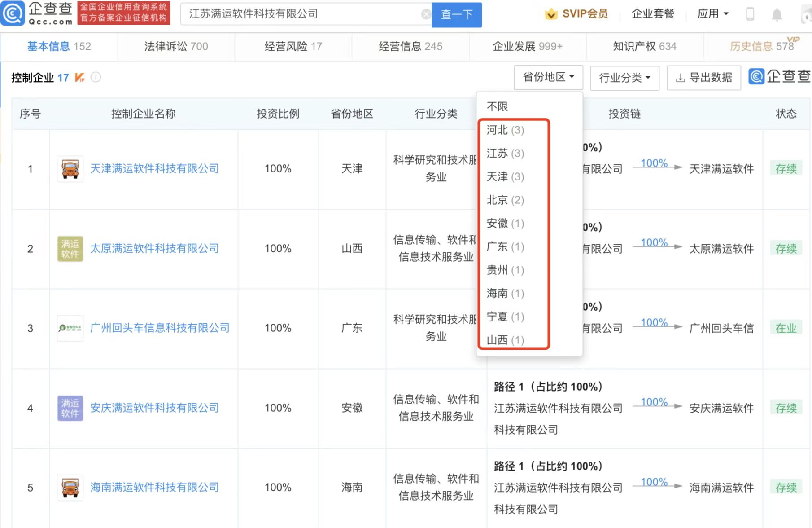812x528 pixels.
Task: Open 太原满运软件科技有限公司 company link
Action: [154, 249]
